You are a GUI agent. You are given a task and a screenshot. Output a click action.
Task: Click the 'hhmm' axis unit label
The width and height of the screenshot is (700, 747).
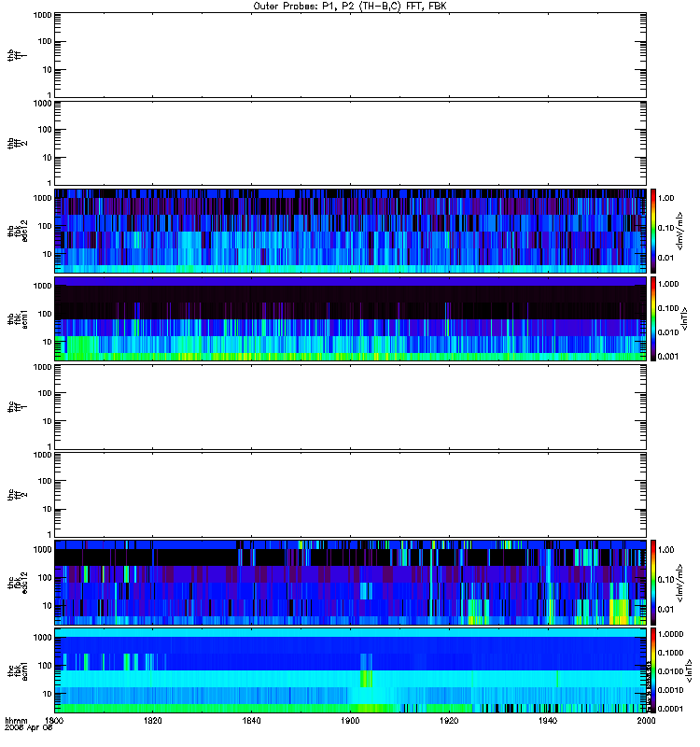tap(16, 721)
